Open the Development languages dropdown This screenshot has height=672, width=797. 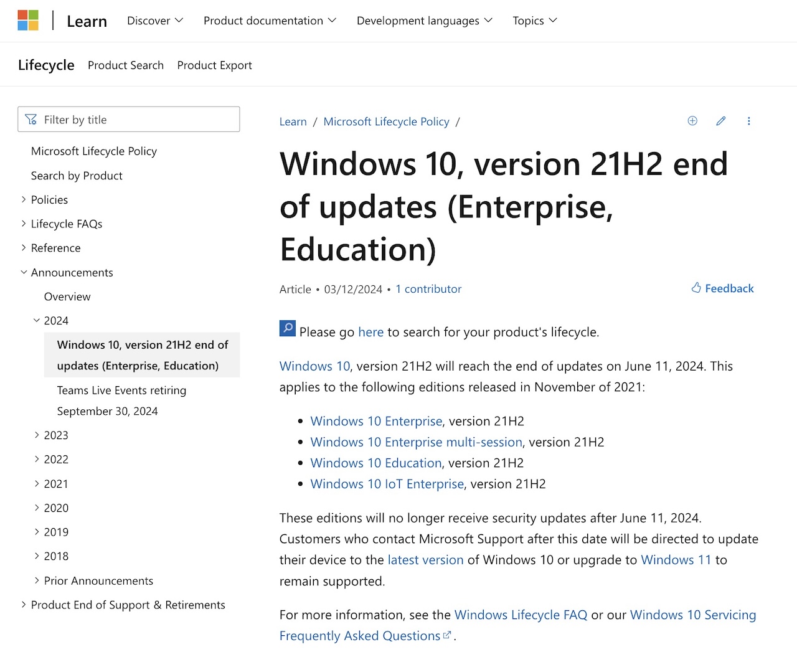(x=425, y=21)
